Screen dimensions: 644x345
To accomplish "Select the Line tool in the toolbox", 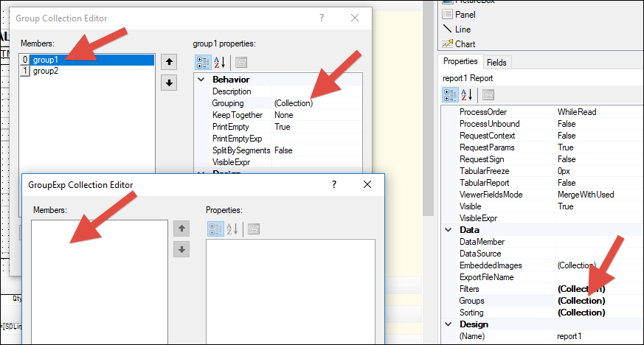I will coord(463,29).
